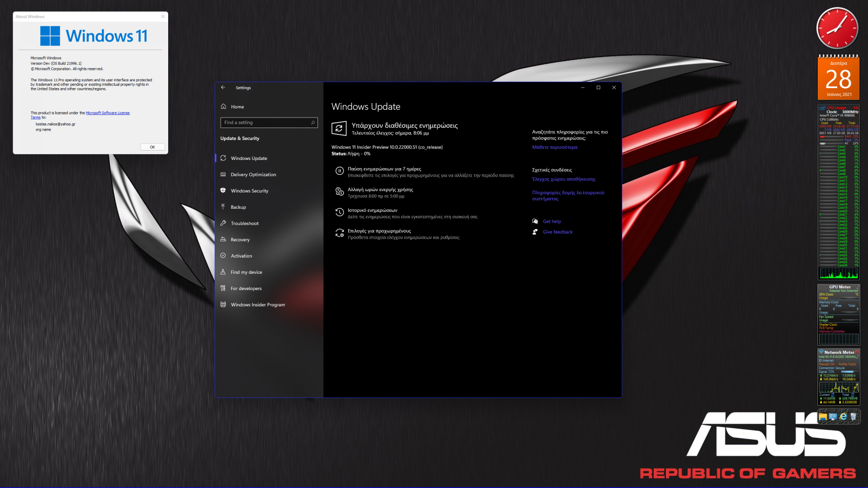Viewport: 868px width, 488px height.
Task: Open Troubleshoot settings
Action: point(269,223)
